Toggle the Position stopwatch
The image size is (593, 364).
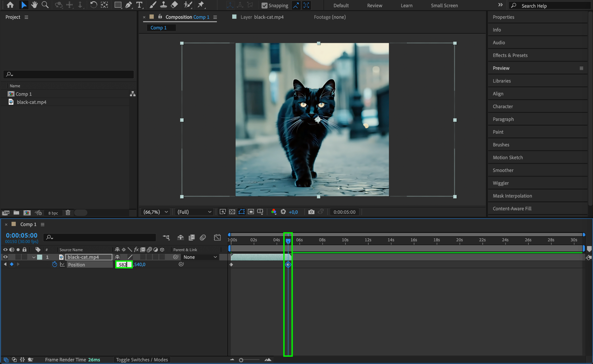click(x=54, y=264)
